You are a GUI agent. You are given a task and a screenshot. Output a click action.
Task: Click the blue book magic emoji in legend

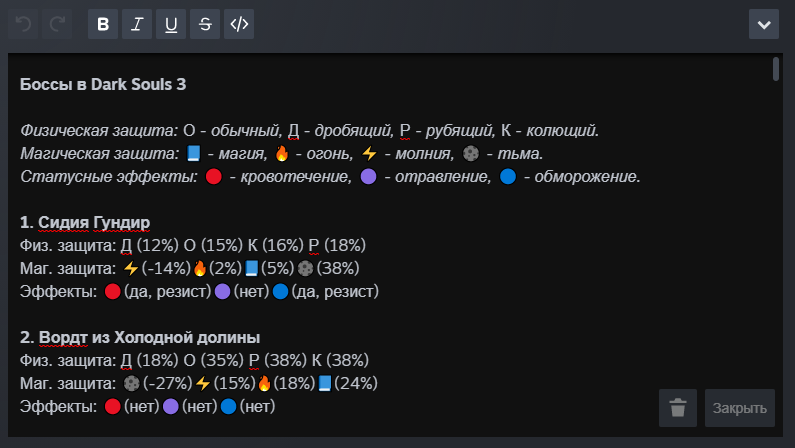195,154
